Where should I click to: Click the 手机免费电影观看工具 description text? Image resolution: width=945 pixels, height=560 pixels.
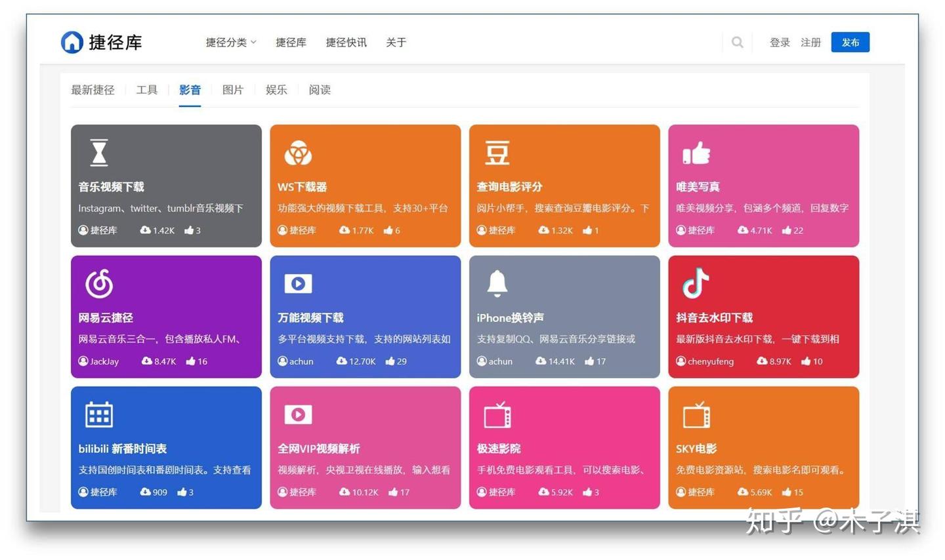pyautogui.click(x=562, y=470)
